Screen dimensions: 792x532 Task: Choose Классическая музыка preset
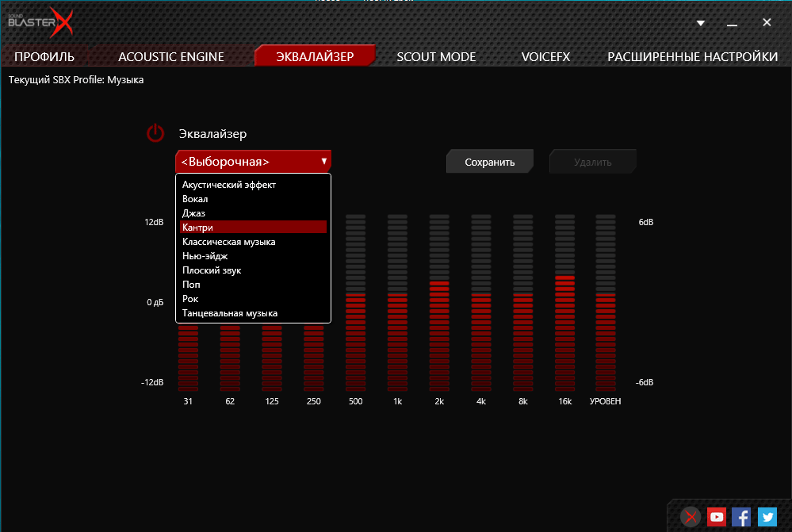[253, 242]
